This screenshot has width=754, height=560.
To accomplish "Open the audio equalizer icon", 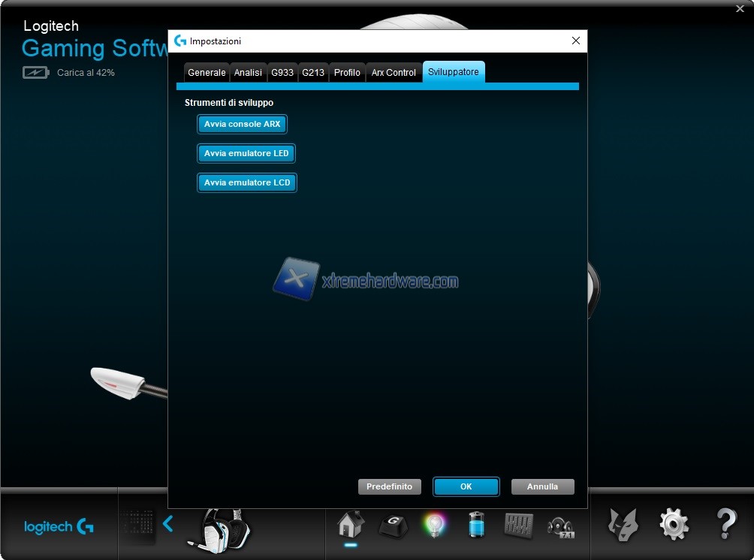I will (518, 525).
